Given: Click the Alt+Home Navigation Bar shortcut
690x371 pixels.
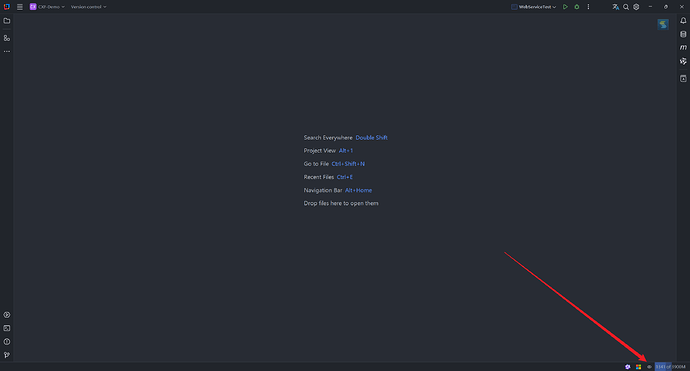Looking at the screenshot, I should (x=358, y=190).
